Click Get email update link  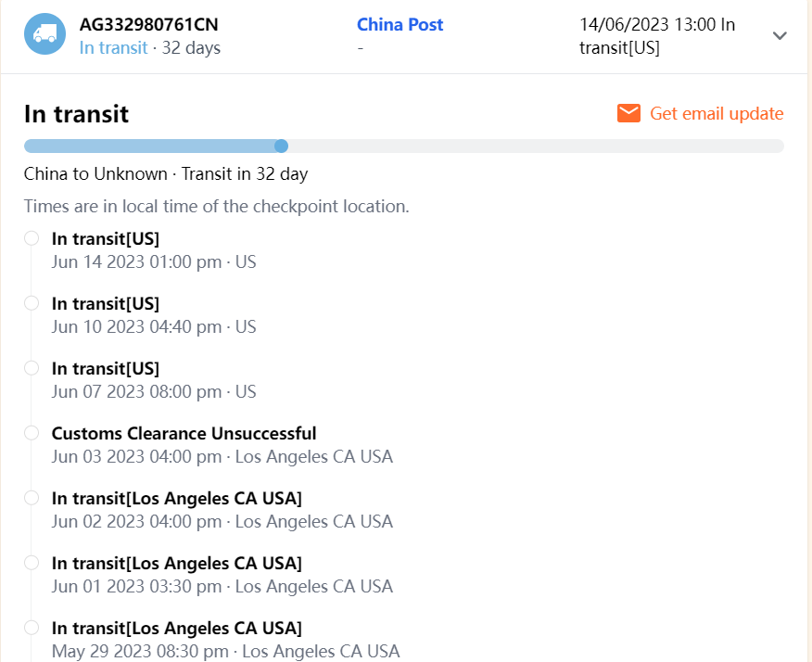click(716, 114)
